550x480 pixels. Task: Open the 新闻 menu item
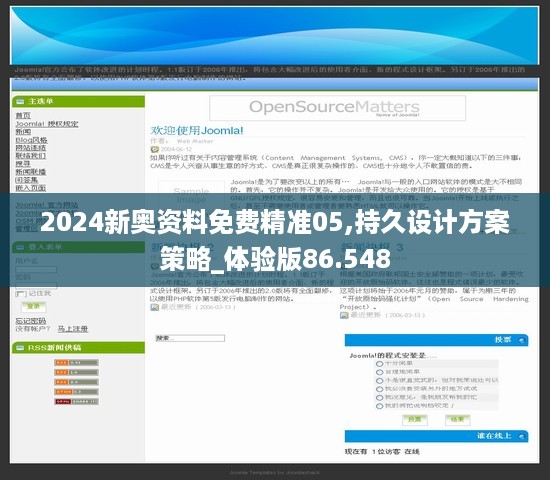tap(23, 132)
